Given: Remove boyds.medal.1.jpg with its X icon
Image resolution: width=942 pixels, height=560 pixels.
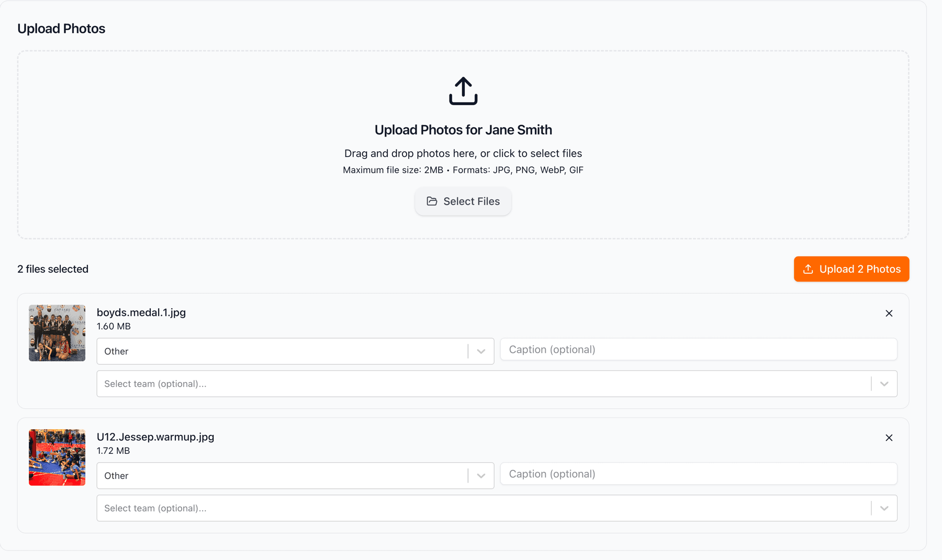Looking at the screenshot, I should (889, 313).
